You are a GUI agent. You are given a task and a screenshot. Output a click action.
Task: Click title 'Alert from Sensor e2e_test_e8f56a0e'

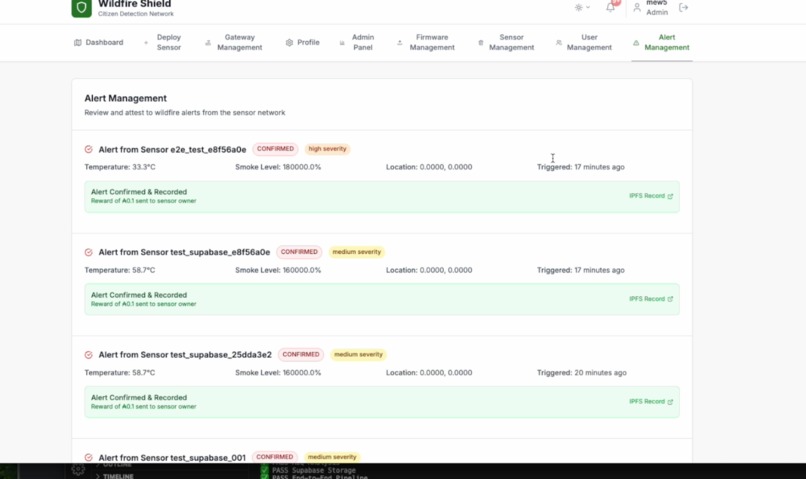172,150
